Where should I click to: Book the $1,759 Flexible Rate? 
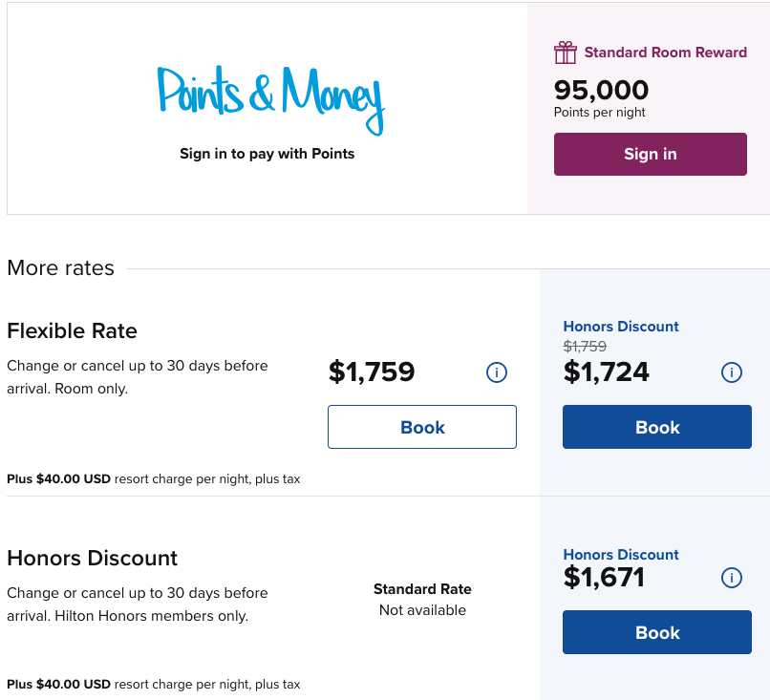[x=422, y=427]
